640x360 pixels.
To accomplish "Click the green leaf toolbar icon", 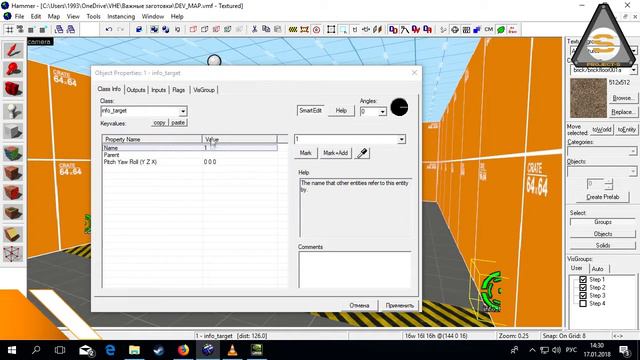I will point(501,29).
